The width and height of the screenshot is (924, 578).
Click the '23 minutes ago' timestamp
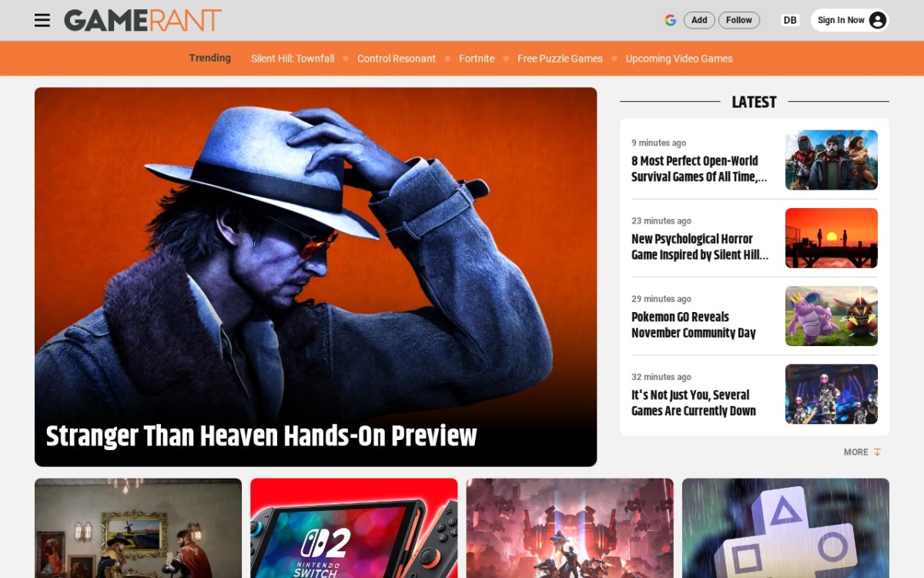tap(661, 220)
